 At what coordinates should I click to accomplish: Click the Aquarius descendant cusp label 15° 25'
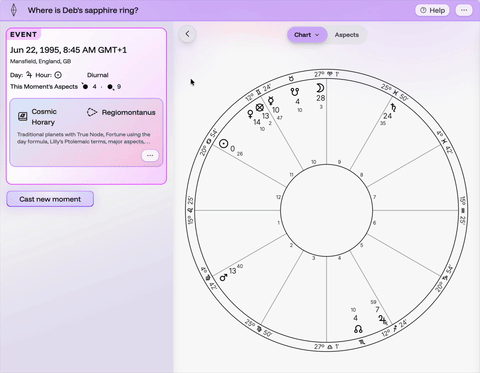coord(463,210)
